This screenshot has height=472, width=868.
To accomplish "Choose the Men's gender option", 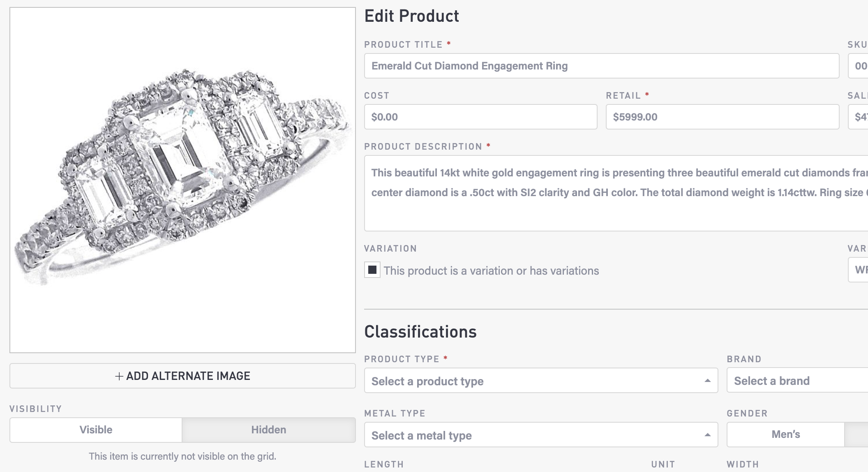I will (x=785, y=435).
